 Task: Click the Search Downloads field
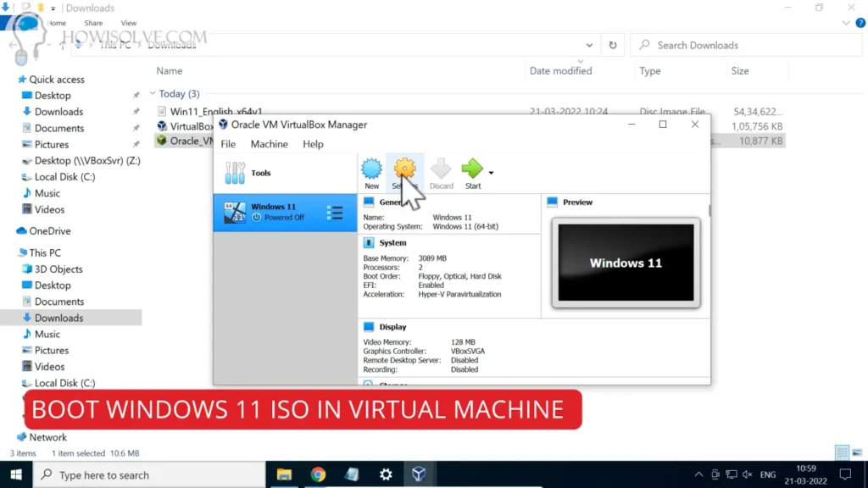[x=746, y=46]
